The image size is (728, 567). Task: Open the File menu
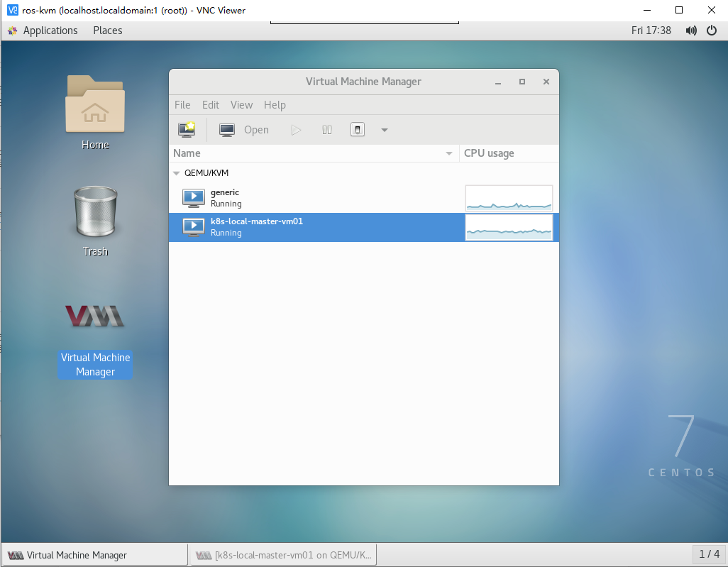click(182, 105)
